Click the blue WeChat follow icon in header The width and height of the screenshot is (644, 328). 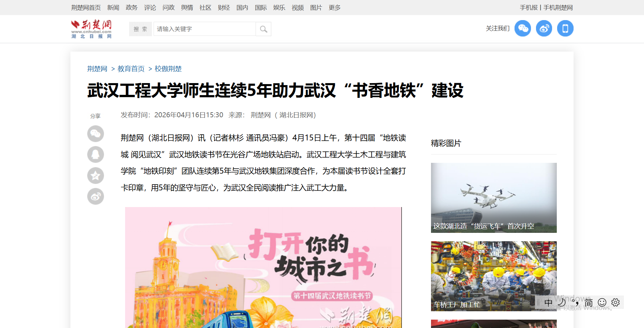click(x=523, y=28)
